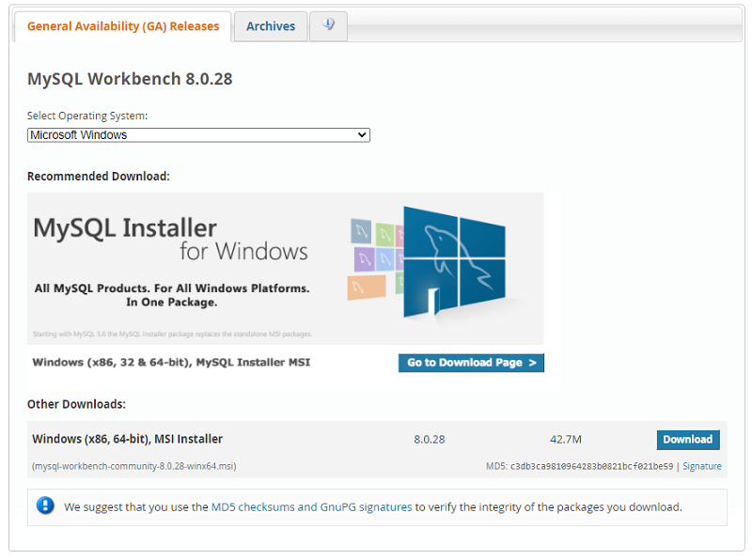Open the Signature link
Image resolution: width=752 pixels, height=560 pixels.
701,466
